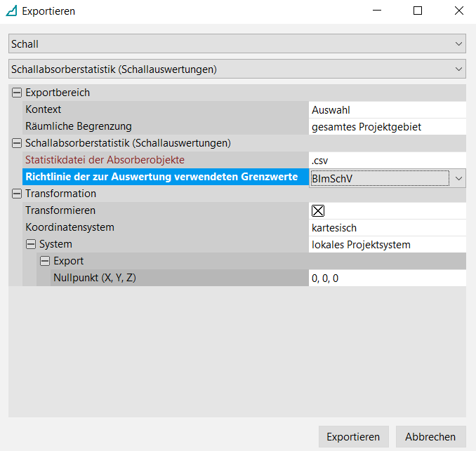Click the lokales Projektsystem value
Screen dimensions: 476x451
click(387, 245)
